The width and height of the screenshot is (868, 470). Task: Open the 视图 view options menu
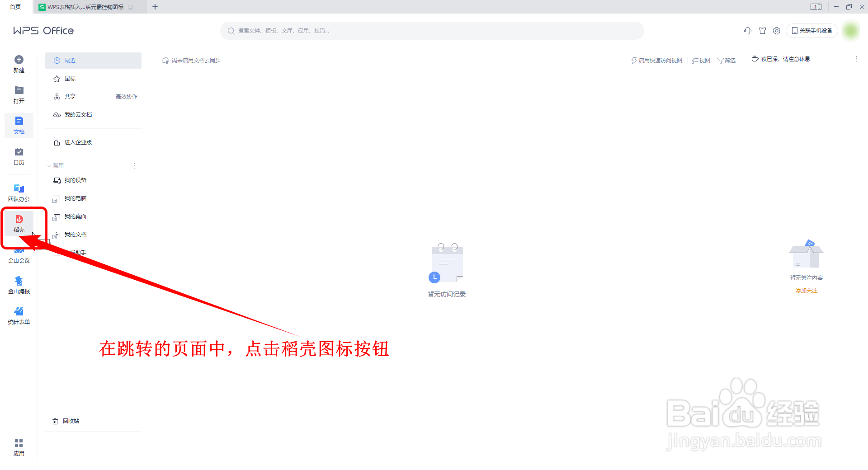pyautogui.click(x=701, y=60)
